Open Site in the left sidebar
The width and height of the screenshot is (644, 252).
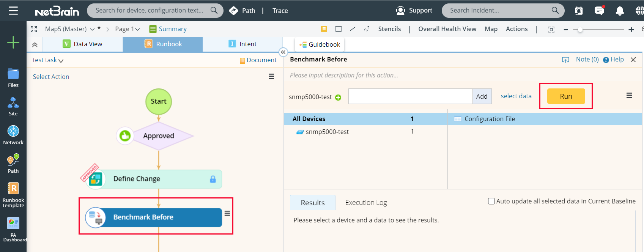(x=13, y=106)
